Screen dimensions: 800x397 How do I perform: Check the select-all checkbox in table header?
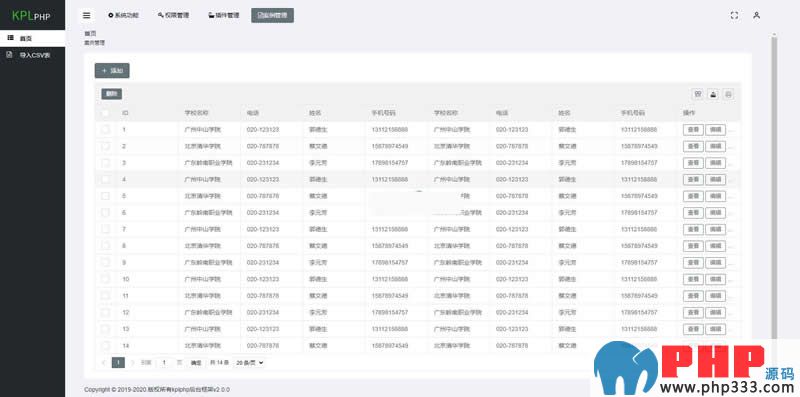pyautogui.click(x=105, y=113)
